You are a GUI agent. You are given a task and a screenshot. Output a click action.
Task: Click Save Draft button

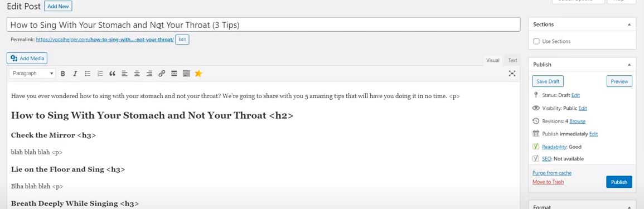[548, 81]
